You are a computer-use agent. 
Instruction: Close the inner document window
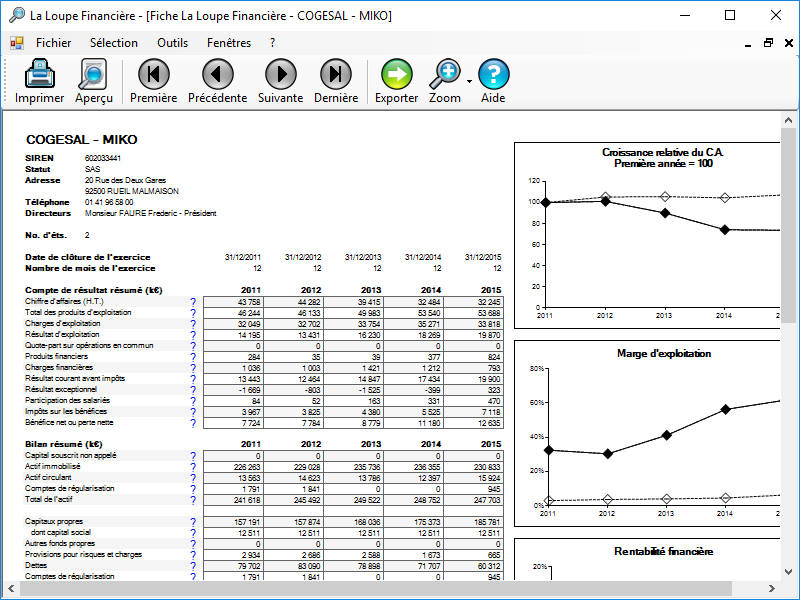point(789,43)
